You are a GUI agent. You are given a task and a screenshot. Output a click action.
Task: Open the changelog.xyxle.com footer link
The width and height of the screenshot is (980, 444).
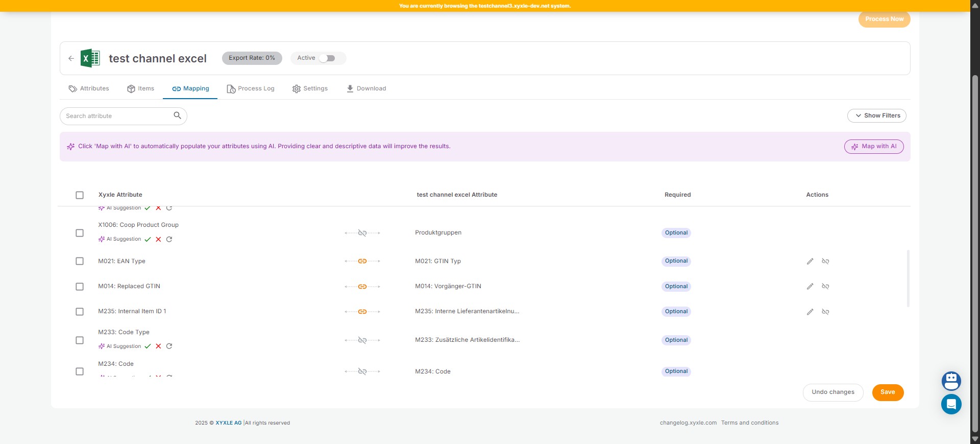(x=688, y=423)
